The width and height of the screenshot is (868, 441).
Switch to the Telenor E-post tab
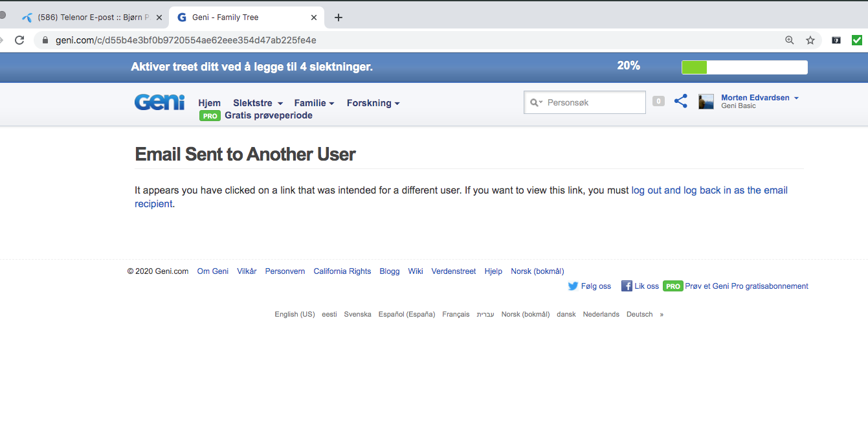pyautogui.click(x=91, y=17)
